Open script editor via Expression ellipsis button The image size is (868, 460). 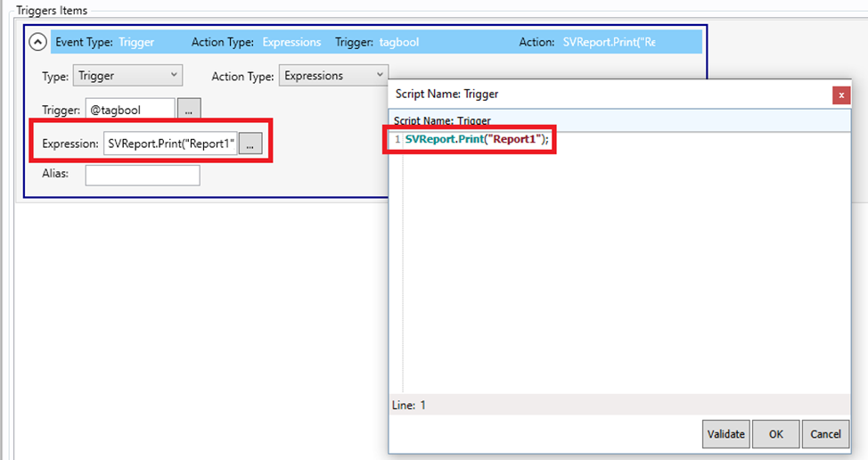pos(250,144)
